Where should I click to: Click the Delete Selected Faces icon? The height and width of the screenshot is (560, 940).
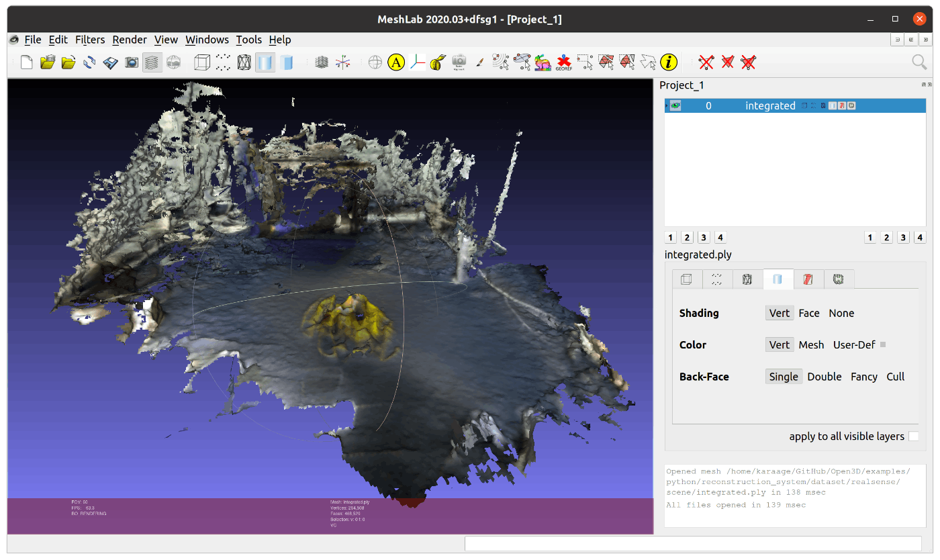[x=727, y=62]
